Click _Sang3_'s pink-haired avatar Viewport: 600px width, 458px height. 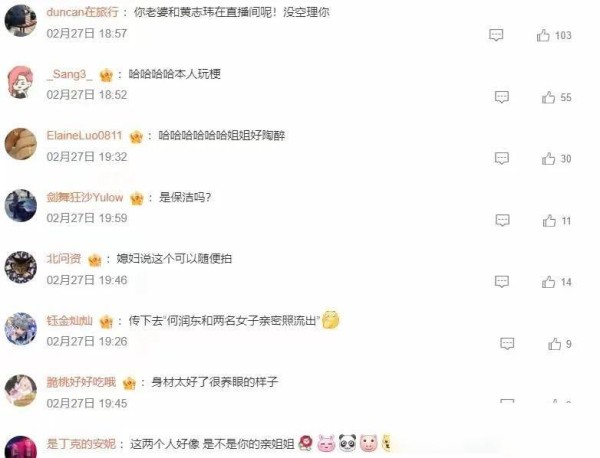[21, 82]
